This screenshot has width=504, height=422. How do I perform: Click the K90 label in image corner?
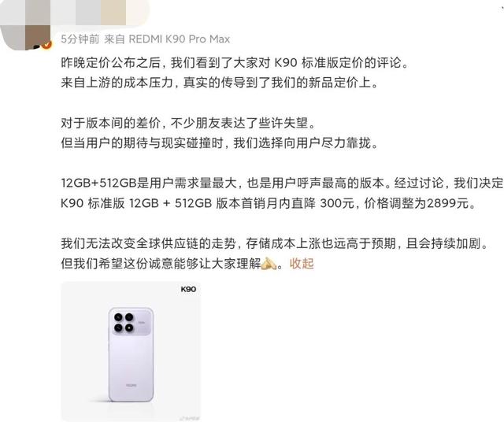188,289
